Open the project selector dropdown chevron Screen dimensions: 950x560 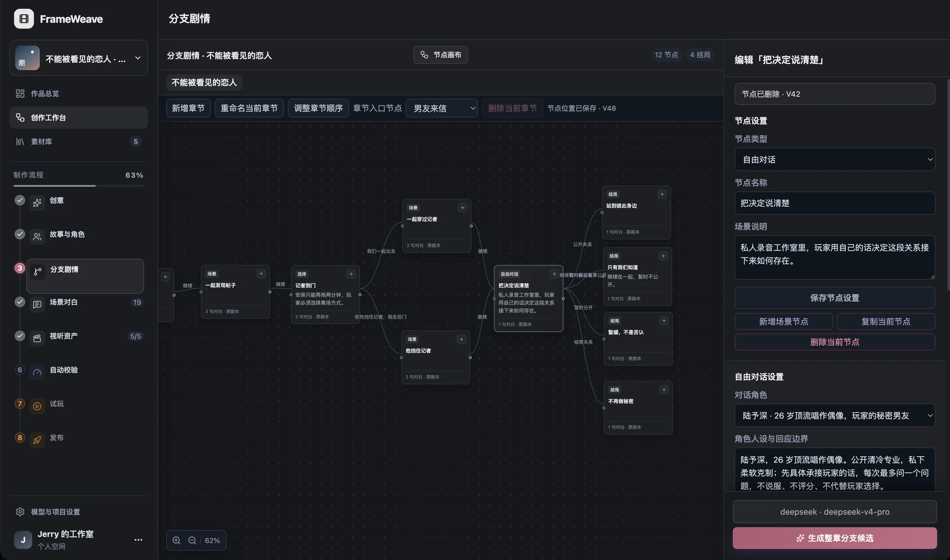(x=138, y=58)
